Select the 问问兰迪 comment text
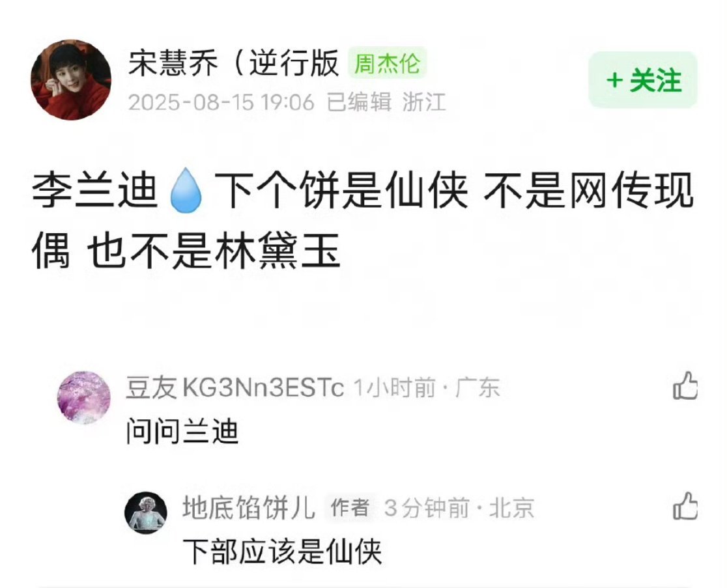The width and height of the screenshot is (727, 588). [x=182, y=432]
